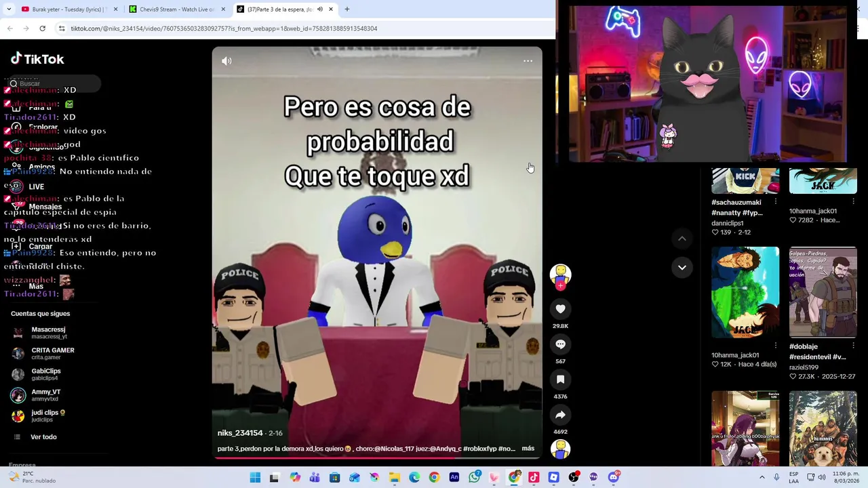Open Windows Start menu
The width and height of the screenshot is (868, 488).
pos(255,478)
